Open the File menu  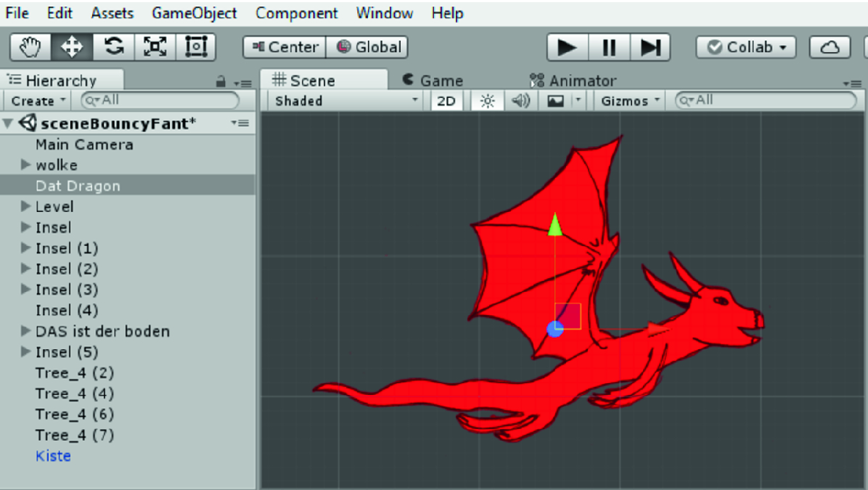tap(17, 13)
